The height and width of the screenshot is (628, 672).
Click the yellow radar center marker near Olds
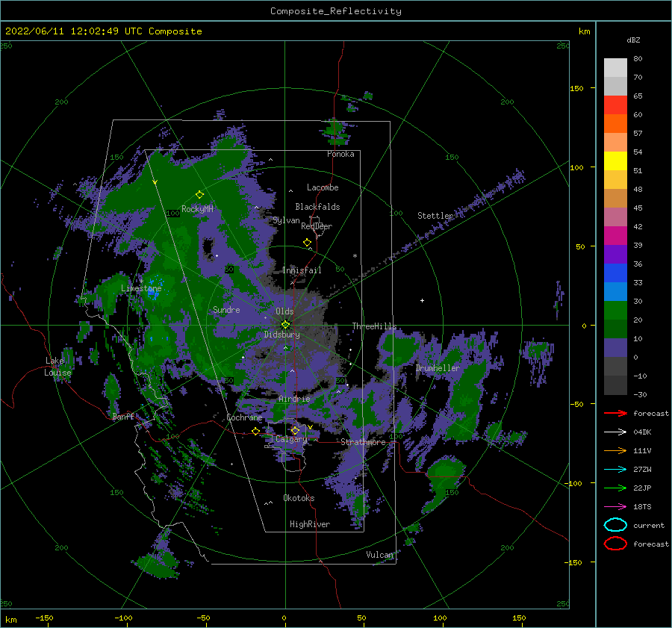click(285, 325)
